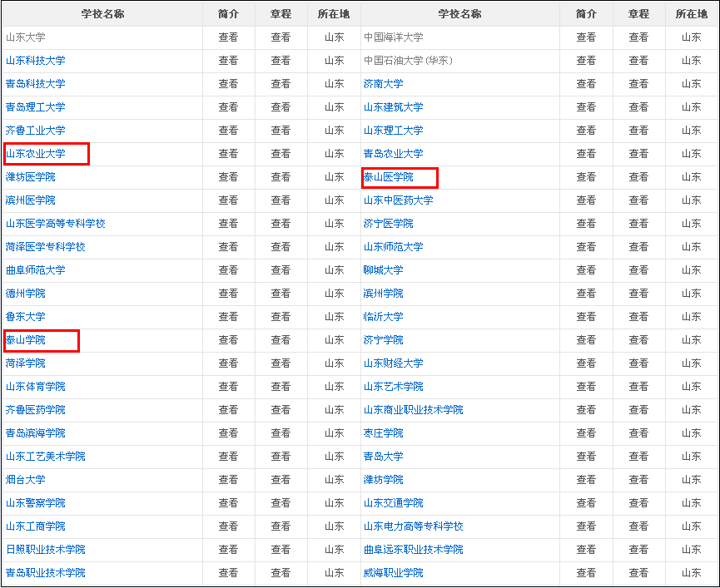Open the 青岛理工大学 school link
This screenshot has width=720, height=588.
[x=35, y=107]
